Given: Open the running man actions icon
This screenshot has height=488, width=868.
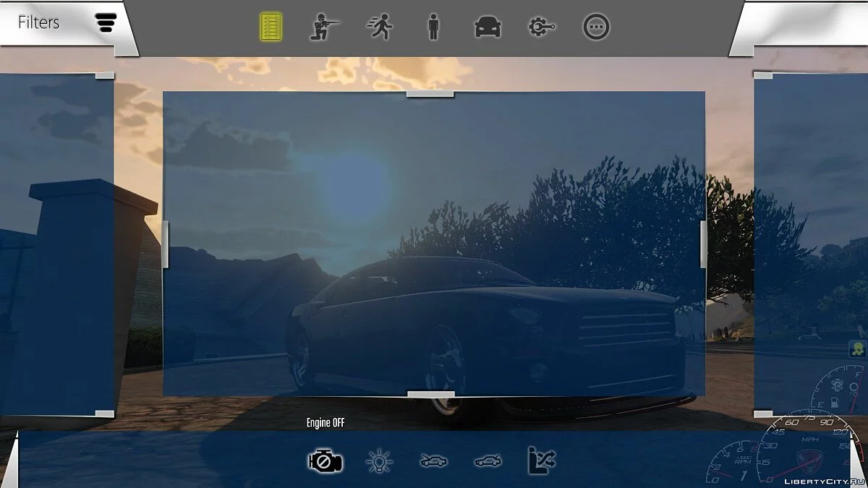Looking at the screenshot, I should click(379, 27).
